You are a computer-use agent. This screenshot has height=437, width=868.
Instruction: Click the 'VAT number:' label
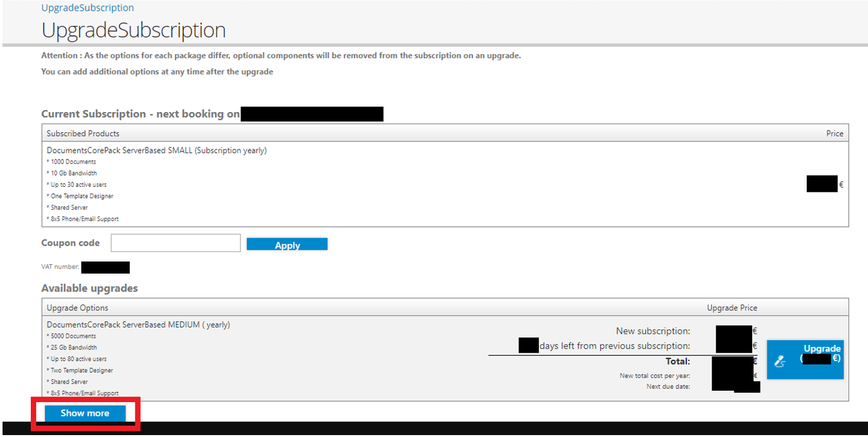(x=60, y=267)
